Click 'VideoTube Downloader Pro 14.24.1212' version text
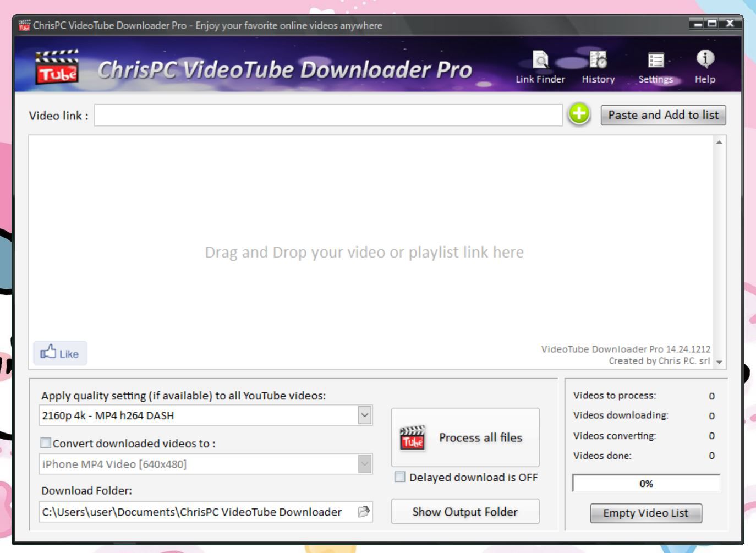The width and height of the screenshot is (756, 553). coord(626,349)
